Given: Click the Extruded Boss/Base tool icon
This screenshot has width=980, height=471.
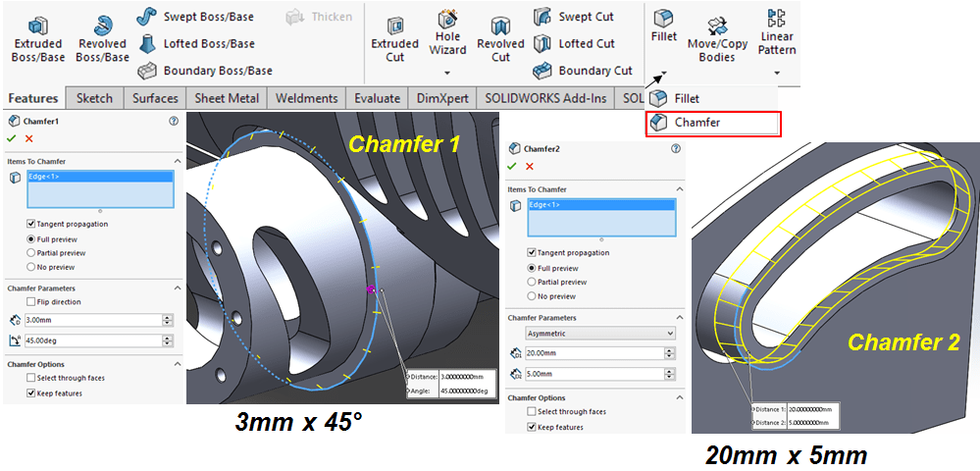Looking at the screenshot, I should pyautogui.click(x=37, y=27).
